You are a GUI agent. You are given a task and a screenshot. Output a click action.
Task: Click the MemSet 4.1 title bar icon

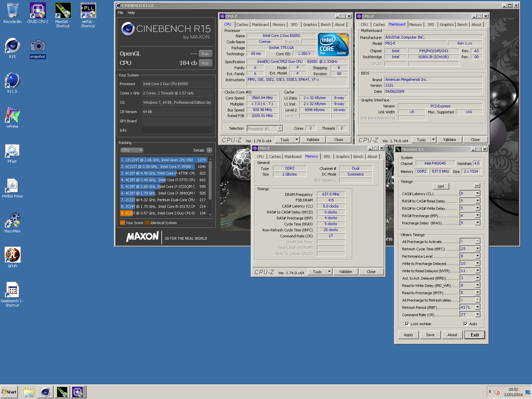click(398, 149)
